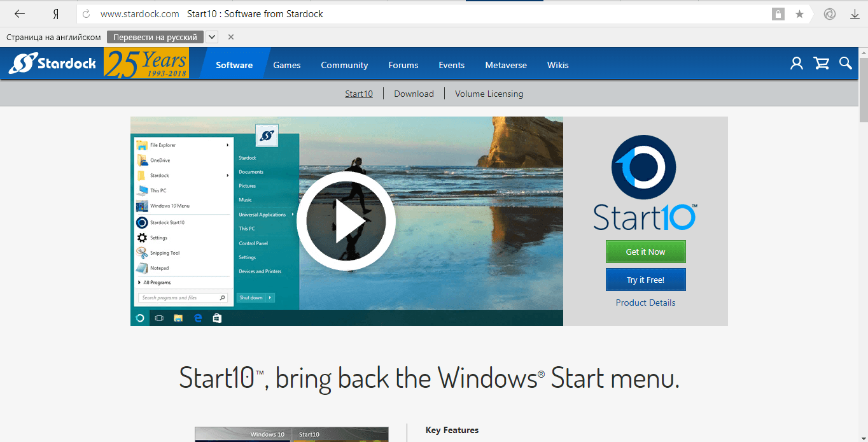Open the Community nav item

pos(344,65)
